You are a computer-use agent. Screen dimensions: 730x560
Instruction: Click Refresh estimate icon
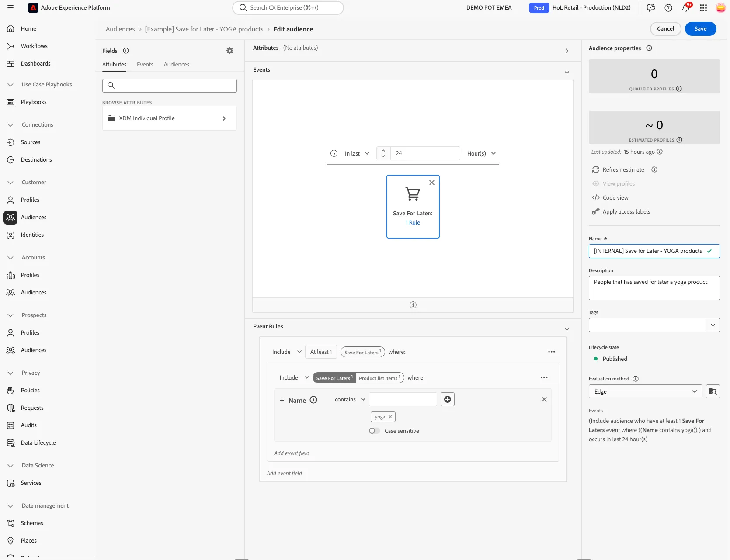[x=595, y=169]
